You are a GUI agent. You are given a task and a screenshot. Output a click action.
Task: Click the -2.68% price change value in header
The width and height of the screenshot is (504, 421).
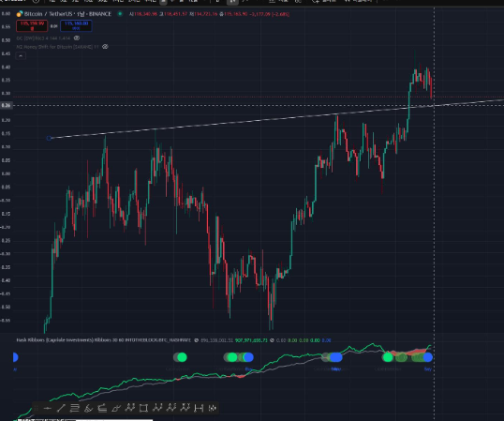click(x=280, y=14)
